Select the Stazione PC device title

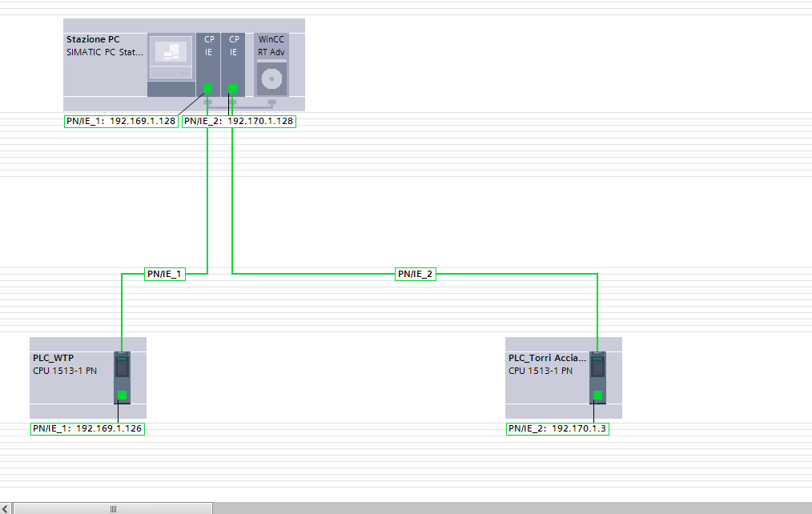tap(93, 39)
